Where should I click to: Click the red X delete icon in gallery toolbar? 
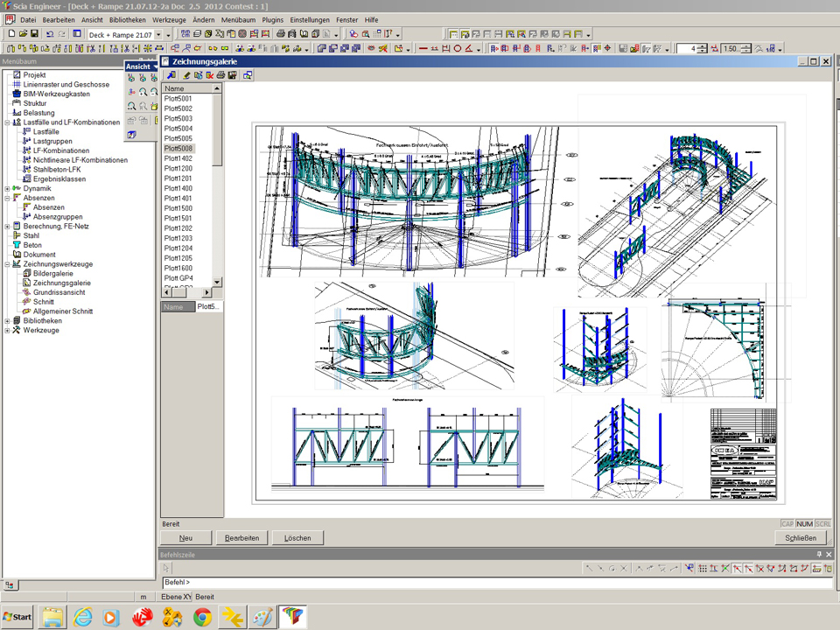[210, 75]
